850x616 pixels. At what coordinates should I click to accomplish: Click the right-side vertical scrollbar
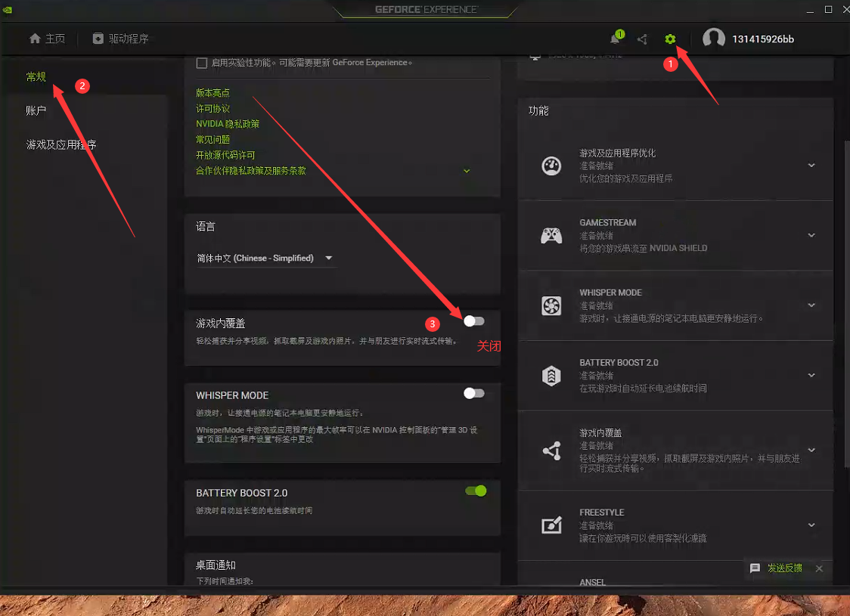847,303
